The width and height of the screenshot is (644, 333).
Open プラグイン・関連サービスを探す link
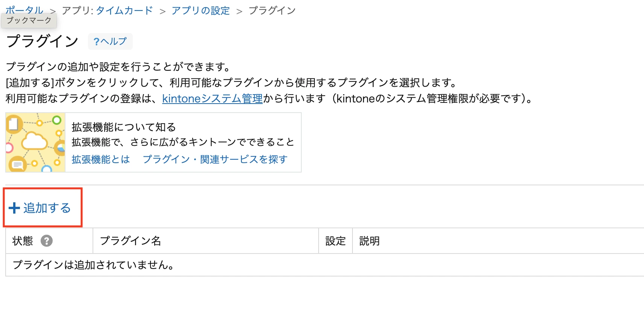coord(215,159)
